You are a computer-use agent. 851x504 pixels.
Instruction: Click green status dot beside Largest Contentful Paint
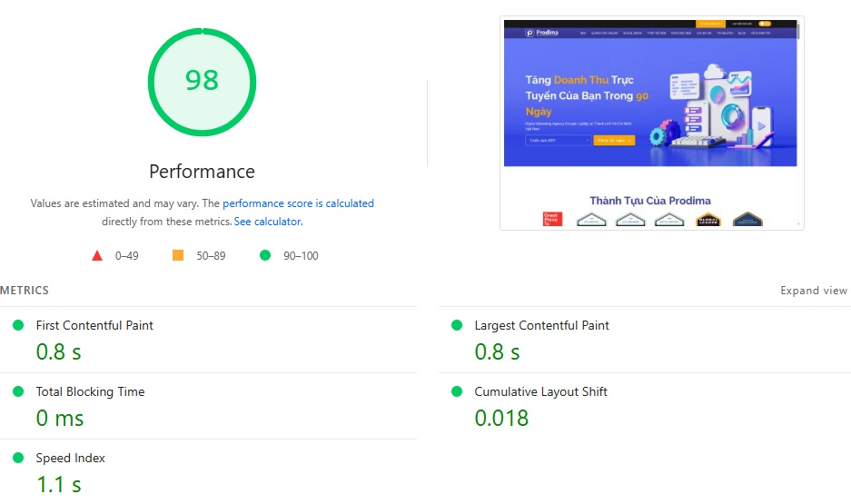click(457, 325)
